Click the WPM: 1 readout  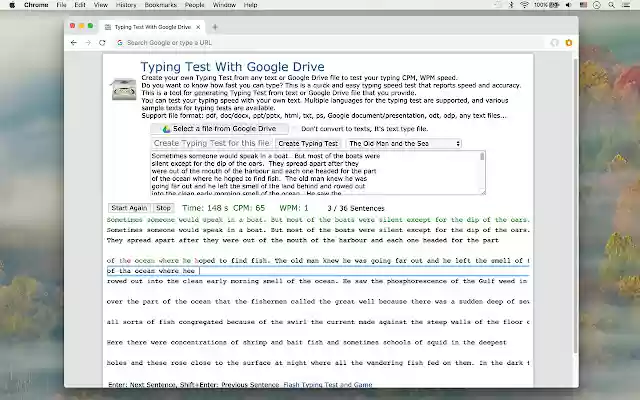294,208
